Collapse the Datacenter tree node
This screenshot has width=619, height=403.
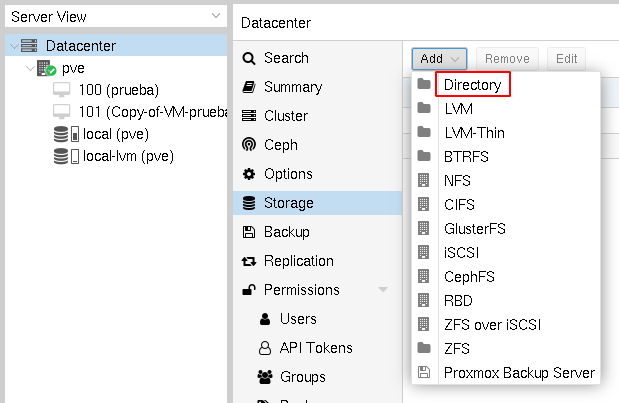pos(15,46)
